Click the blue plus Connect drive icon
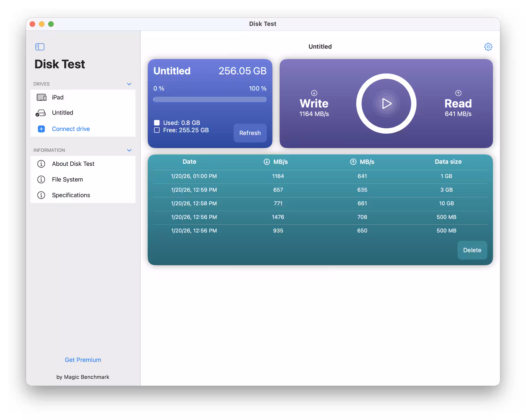This screenshot has height=420, width=526. point(41,129)
